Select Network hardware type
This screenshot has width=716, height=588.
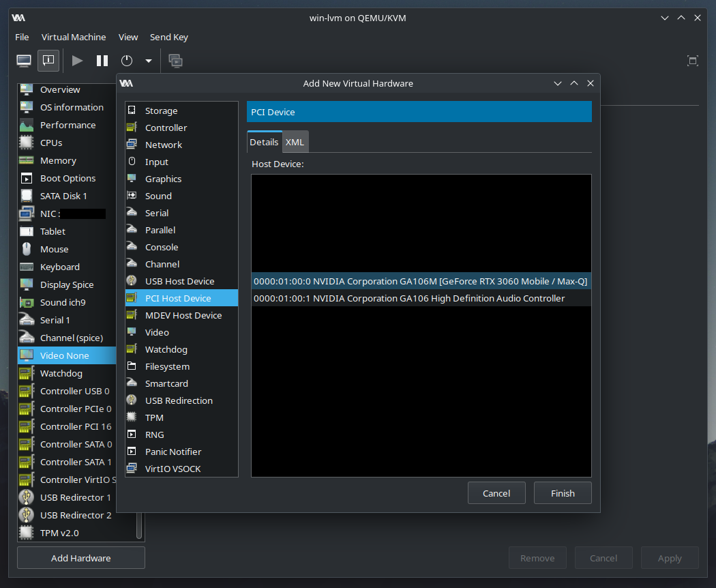[x=182, y=145]
